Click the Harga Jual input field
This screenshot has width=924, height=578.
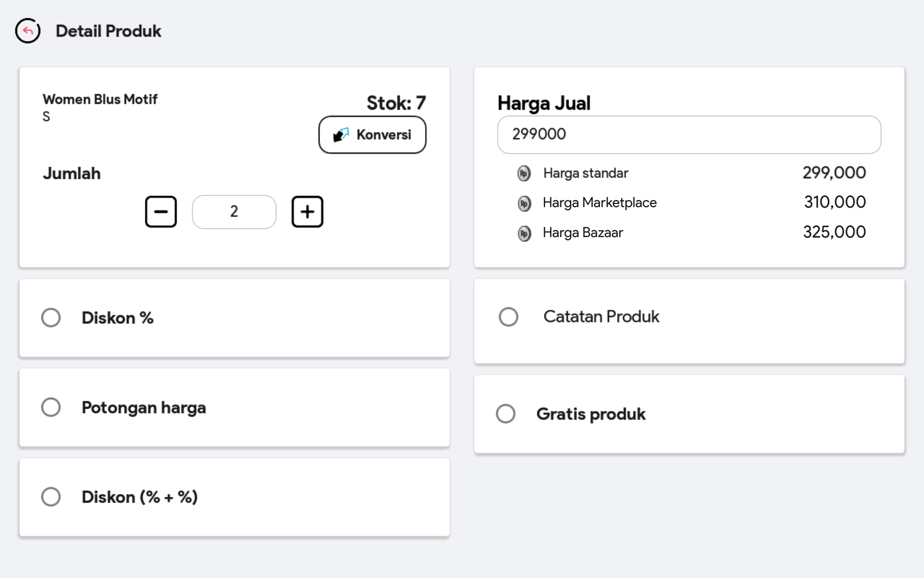689,134
